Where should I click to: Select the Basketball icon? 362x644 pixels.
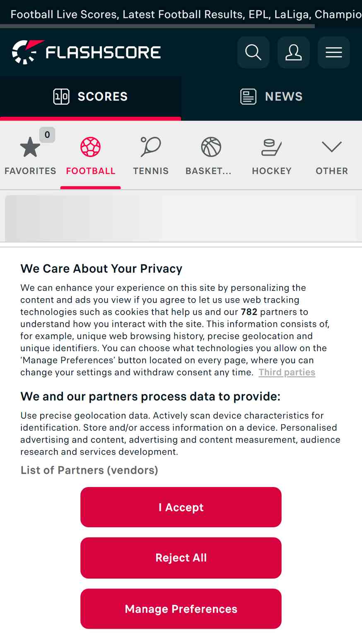211,147
